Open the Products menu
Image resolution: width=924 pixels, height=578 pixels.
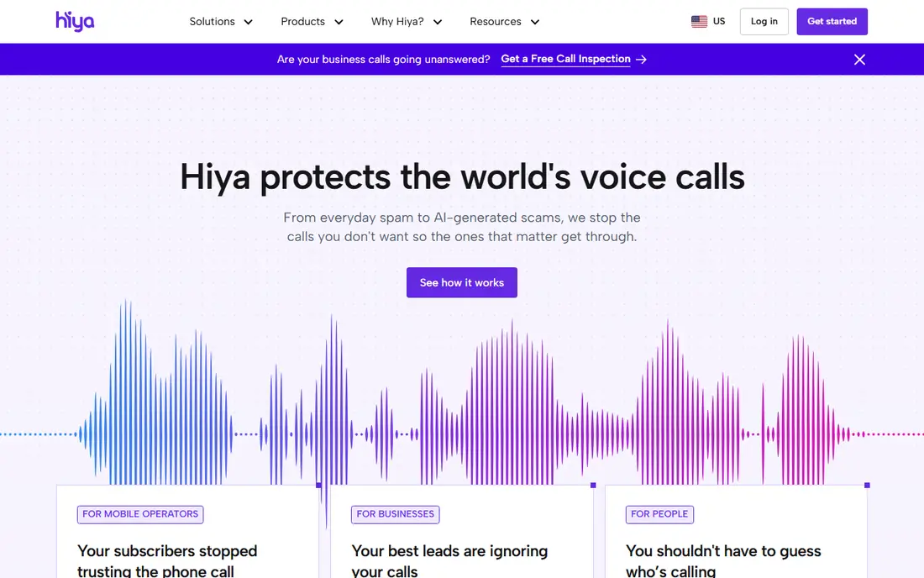pyautogui.click(x=312, y=22)
